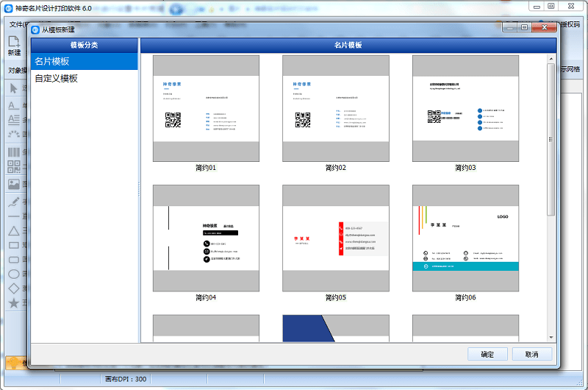588x390 pixels.
Task: Click the template list scroll down arrow
Action: tap(551, 337)
